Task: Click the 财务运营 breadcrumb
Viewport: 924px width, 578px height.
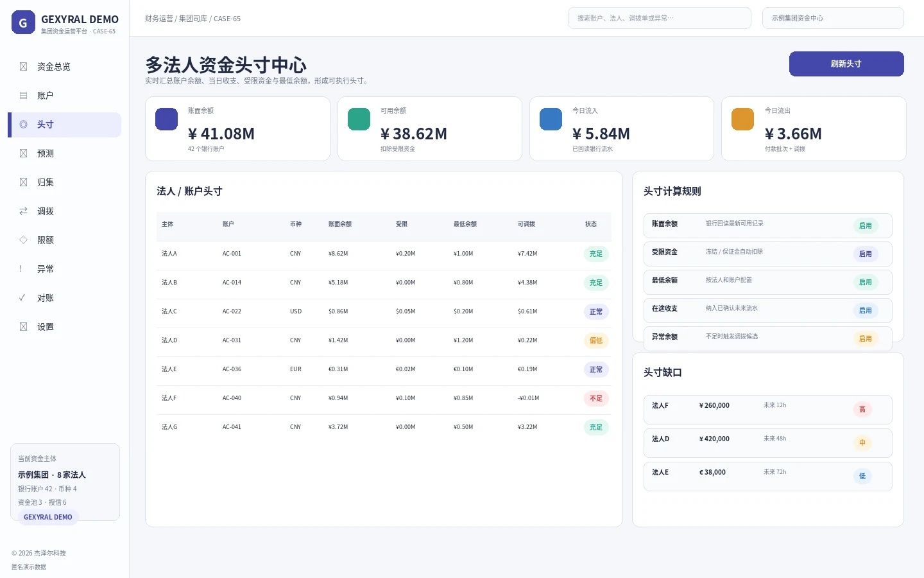Action: click(x=159, y=19)
